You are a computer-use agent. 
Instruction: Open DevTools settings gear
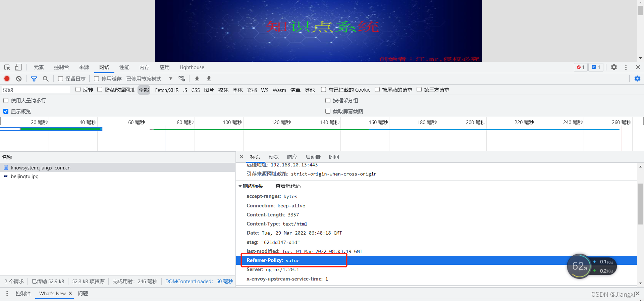614,67
